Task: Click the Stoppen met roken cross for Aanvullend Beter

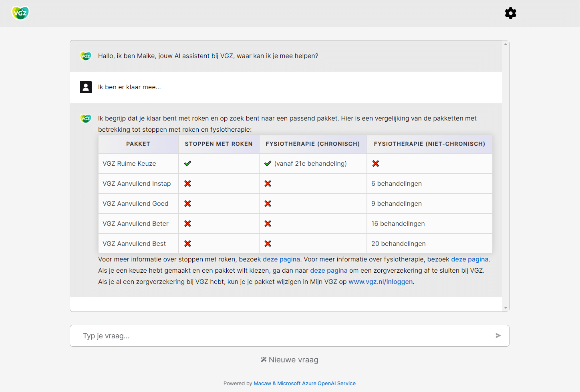Action: click(187, 223)
